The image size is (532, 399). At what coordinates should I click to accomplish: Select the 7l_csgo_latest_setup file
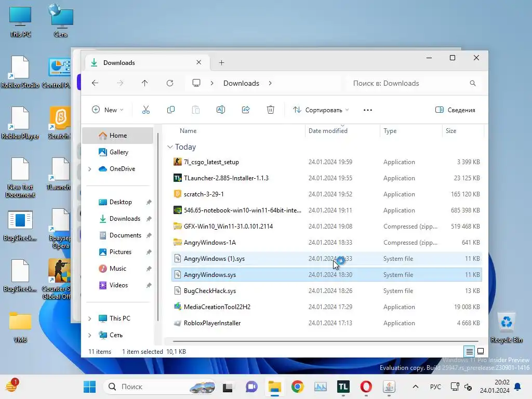[326, 162]
